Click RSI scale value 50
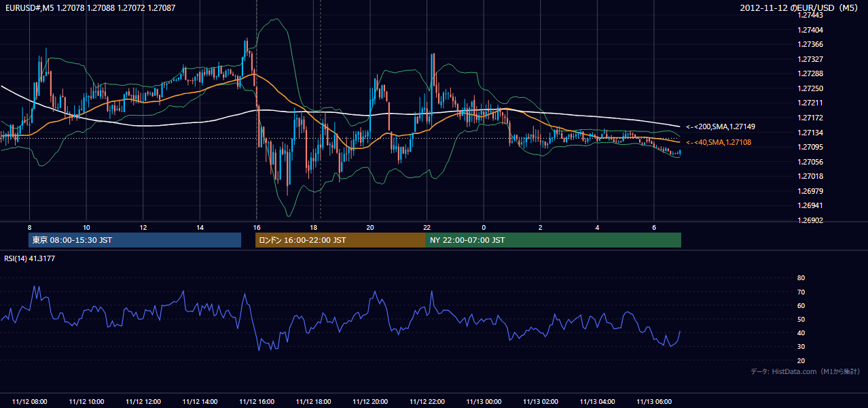The width and height of the screenshot is (868, 408). click(x=801, y=319)
